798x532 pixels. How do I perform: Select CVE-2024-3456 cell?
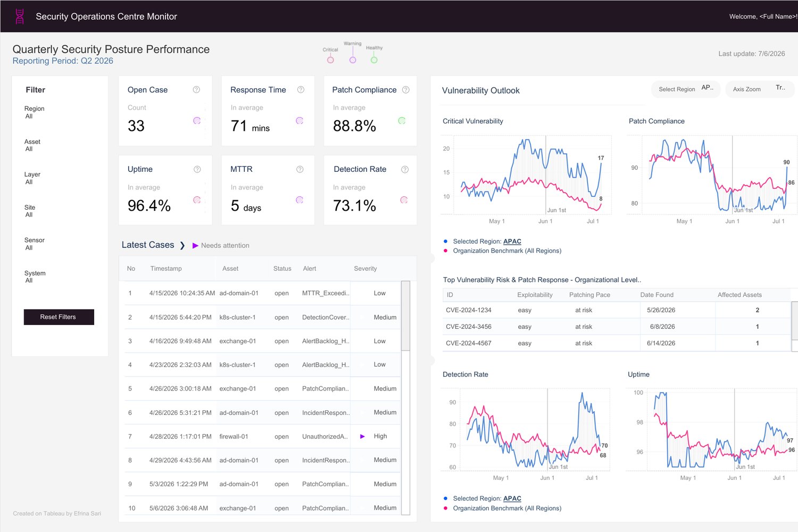click(x=469, y=327)
